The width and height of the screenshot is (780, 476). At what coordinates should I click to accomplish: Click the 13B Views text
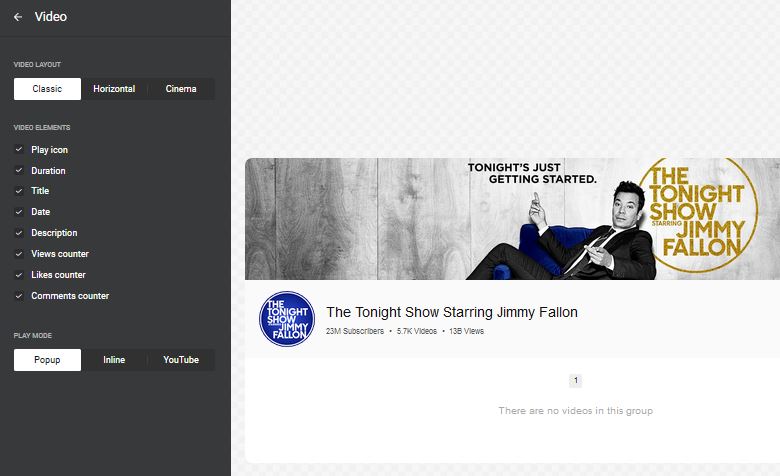[x=467, y=331]
